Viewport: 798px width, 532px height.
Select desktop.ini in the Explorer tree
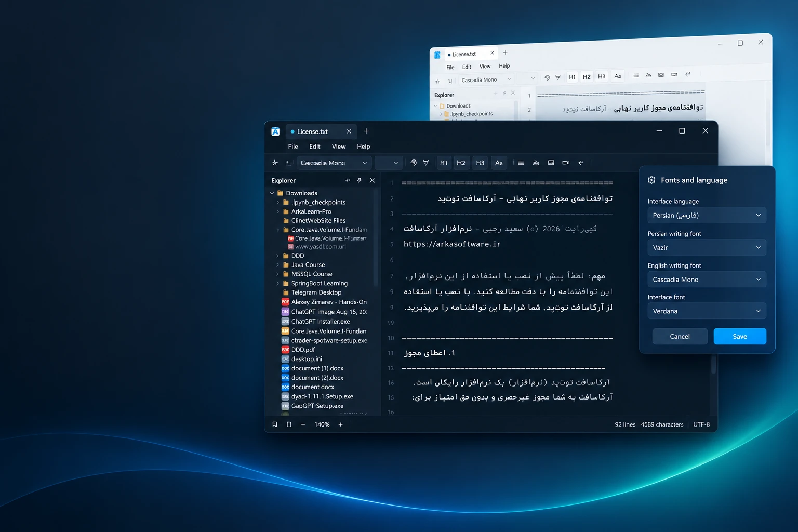click(x=307, y=359)
